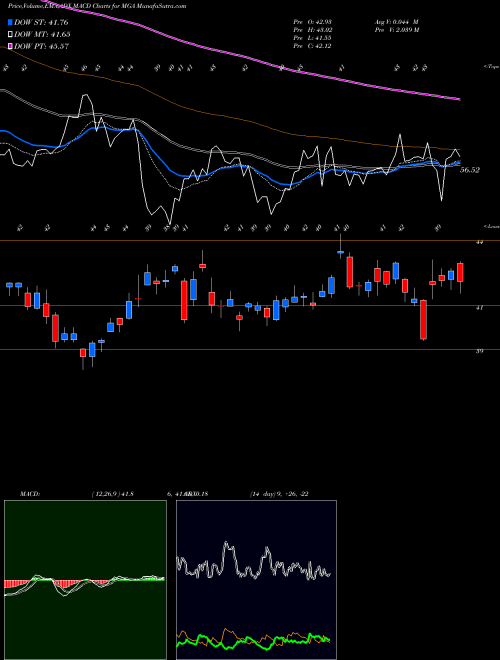The height and width of the screenshot is (660, 500).
Task: Select the 'DOW MT: 41.65' legend label
Action: [x=42, y=35]
